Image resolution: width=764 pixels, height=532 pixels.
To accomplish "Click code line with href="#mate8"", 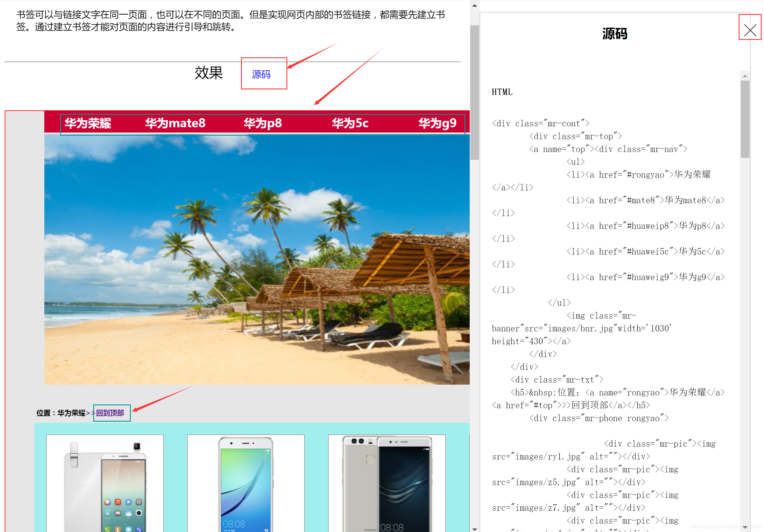I will click(x=645, y=200).
